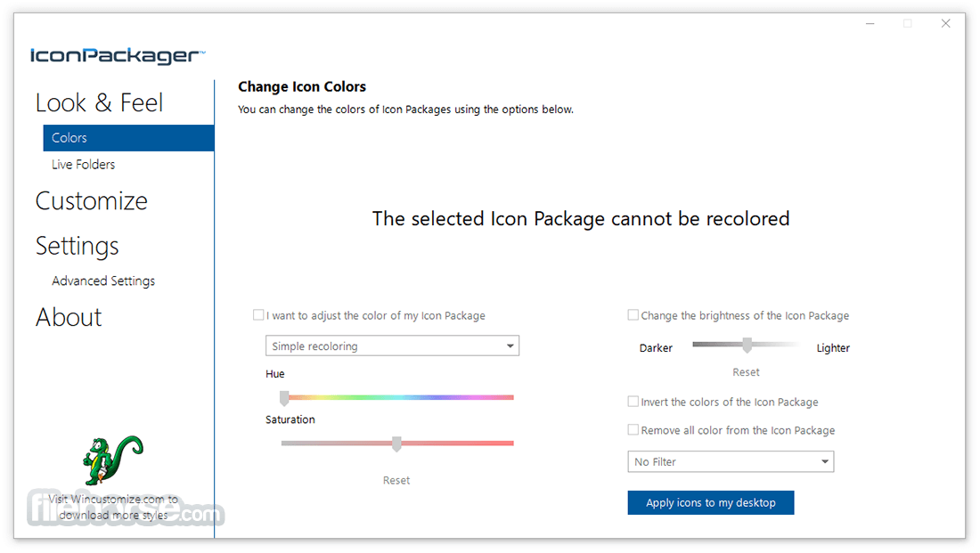Select Advanced Settings in the sidebar
This screenshot has width=980, height=553.
pos(102,281)
